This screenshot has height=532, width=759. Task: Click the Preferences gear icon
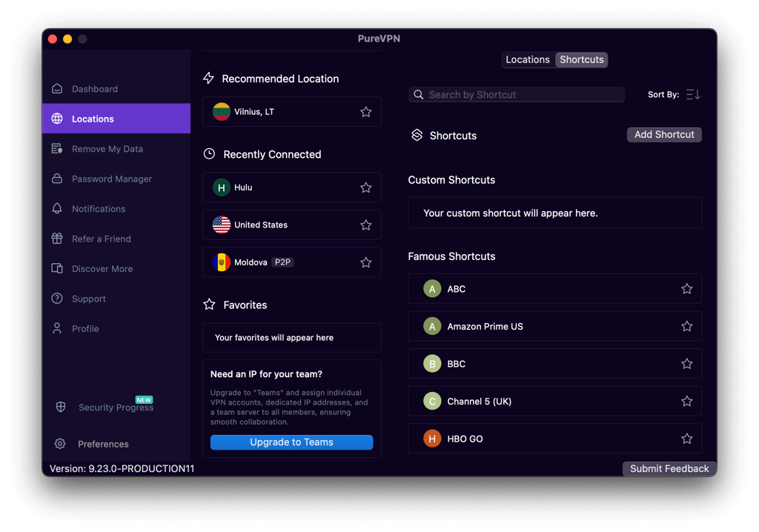point(60,444)
